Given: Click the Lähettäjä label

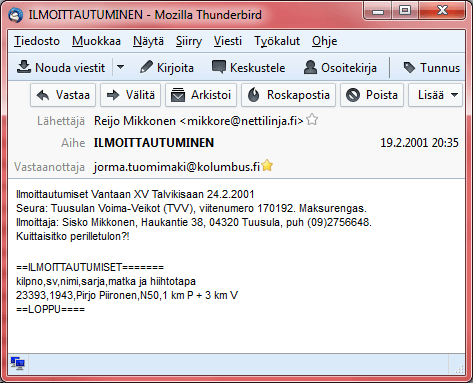Looking at the screenshot, I should click(61, 121).
